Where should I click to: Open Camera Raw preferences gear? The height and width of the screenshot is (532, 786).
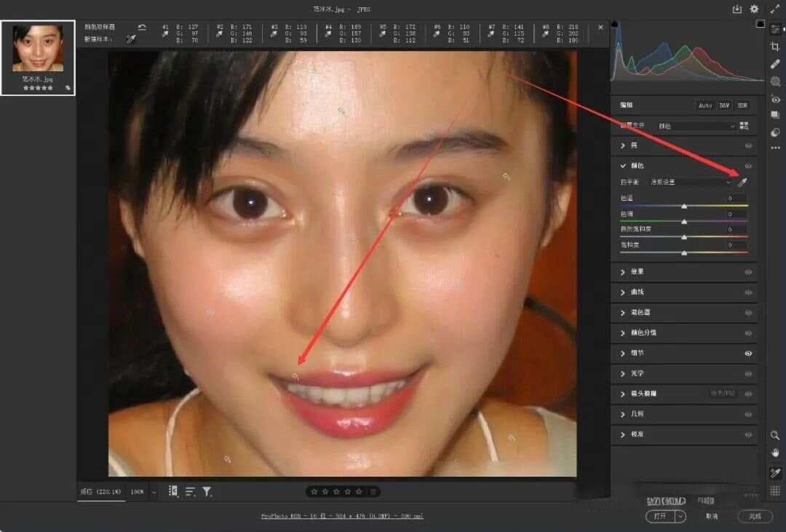pos(754,9)
